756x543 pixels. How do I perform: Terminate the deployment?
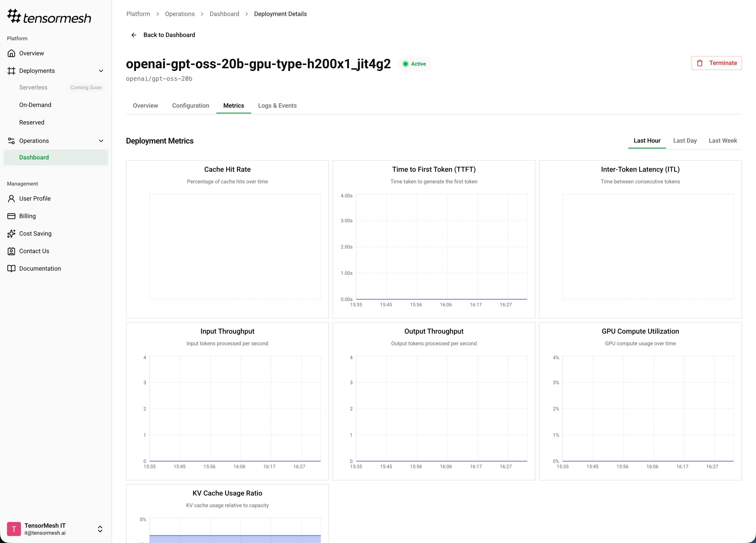pyautogui.click(x=717, y=63)
